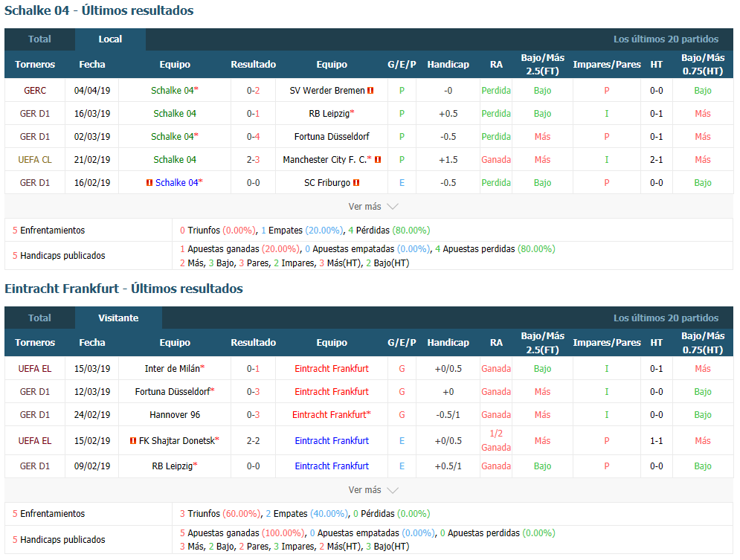Click result 2-2 in FK Shajtar Donetsk row
This screenshot has width=740, height=560.
coord(254,441)
